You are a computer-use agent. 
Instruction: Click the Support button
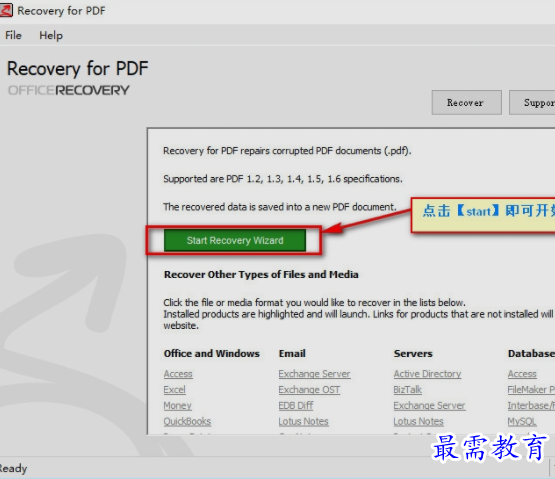pos(532,103)
